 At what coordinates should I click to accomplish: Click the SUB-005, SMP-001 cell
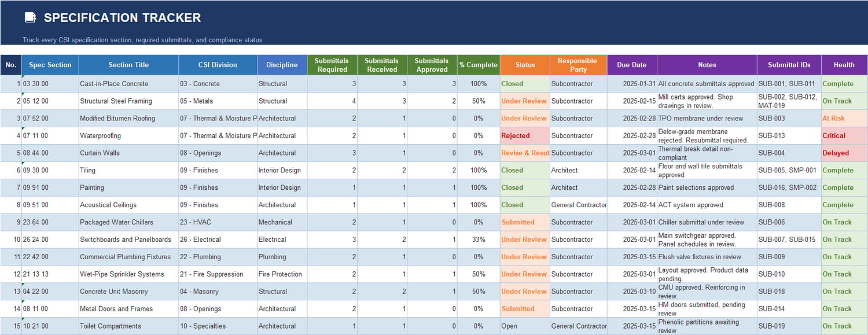point(789,171)
